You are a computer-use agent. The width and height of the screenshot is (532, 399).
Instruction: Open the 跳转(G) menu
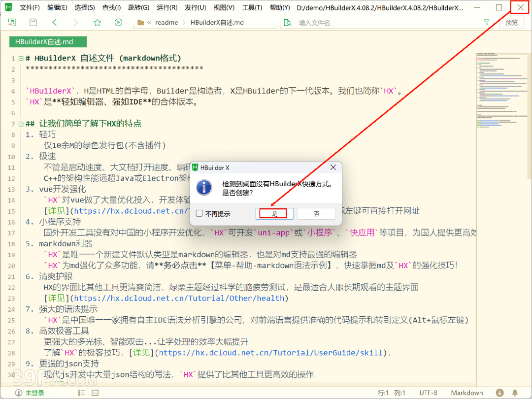139,7
